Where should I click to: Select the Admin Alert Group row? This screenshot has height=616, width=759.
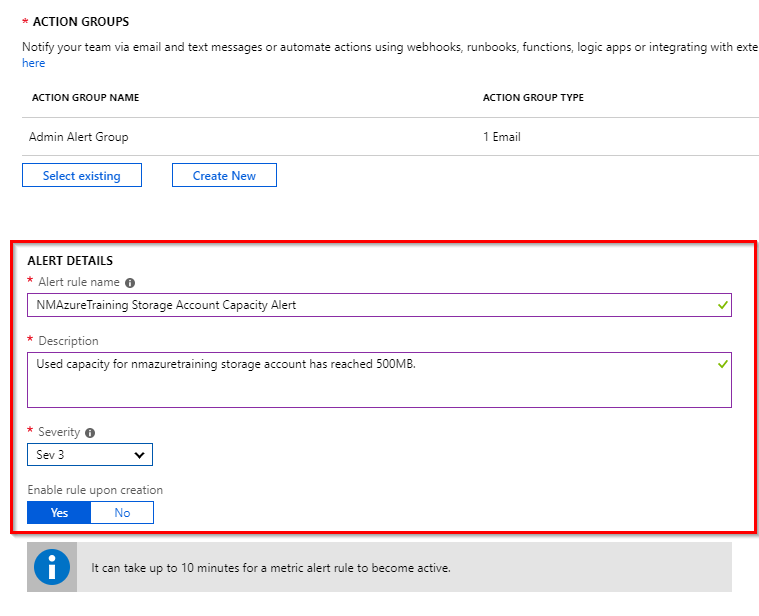click(x=79, y=137)
